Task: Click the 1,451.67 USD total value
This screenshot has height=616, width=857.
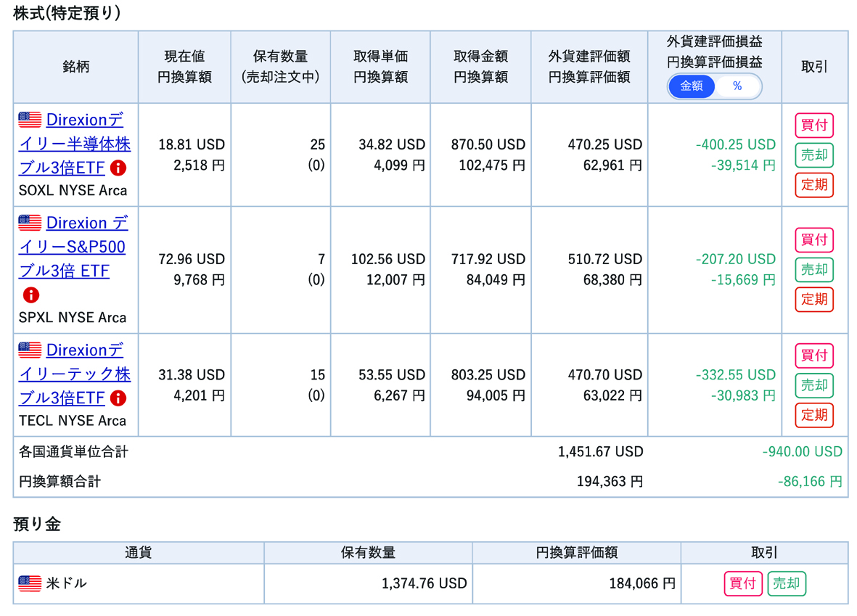Action: coord(600,451)
